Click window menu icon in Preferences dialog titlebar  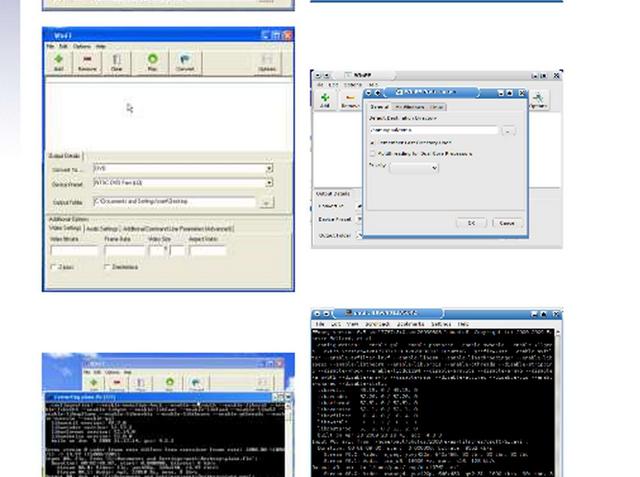[x=369, y=93]
